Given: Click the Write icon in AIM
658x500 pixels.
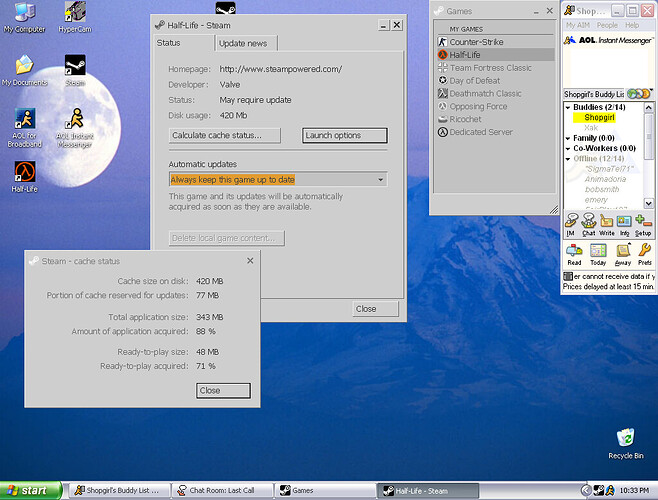Looking at the screenshot, I should 606,225.
